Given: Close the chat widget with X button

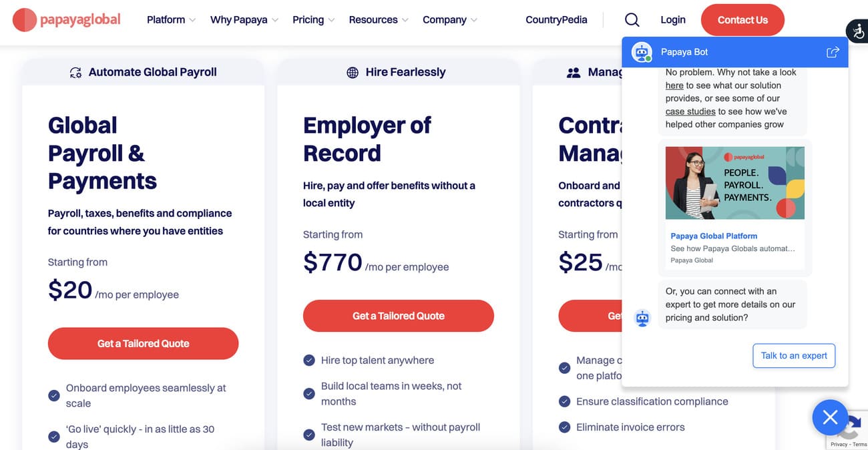Looking at the screenshot, I should (830, 418).
